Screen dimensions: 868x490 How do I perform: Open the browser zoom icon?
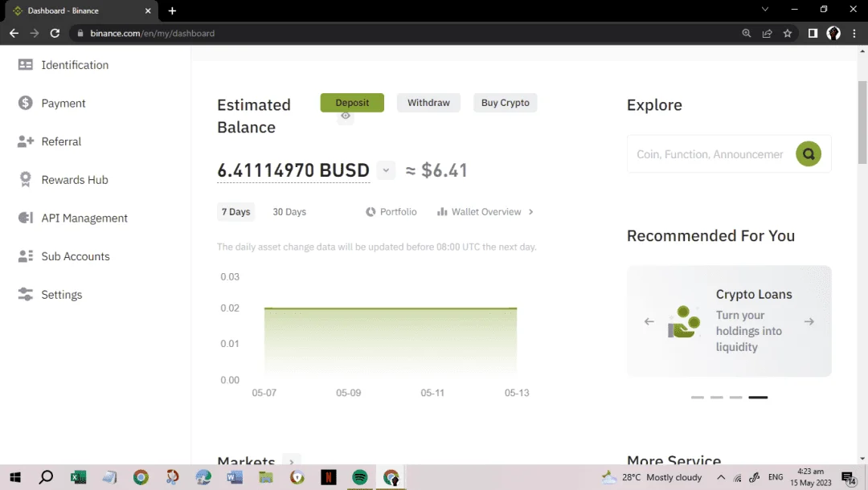pos(746,33)
